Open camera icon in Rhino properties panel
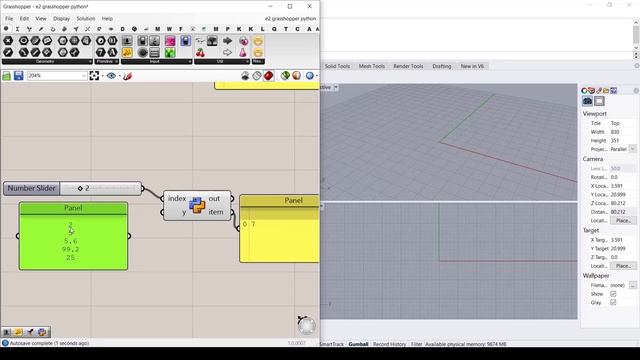The height and width of the screenshot is (360, 640). pyautogui.click(x=587, y=101)
